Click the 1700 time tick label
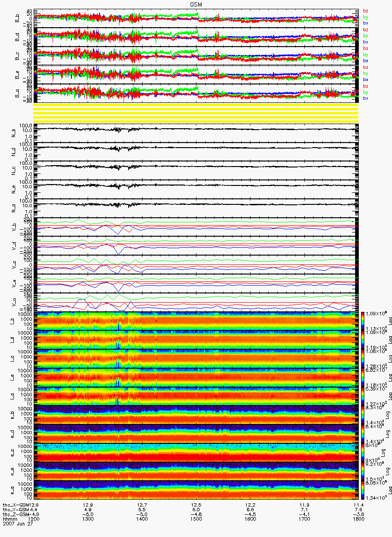This screenshot has width=392, height=537. 304,519
